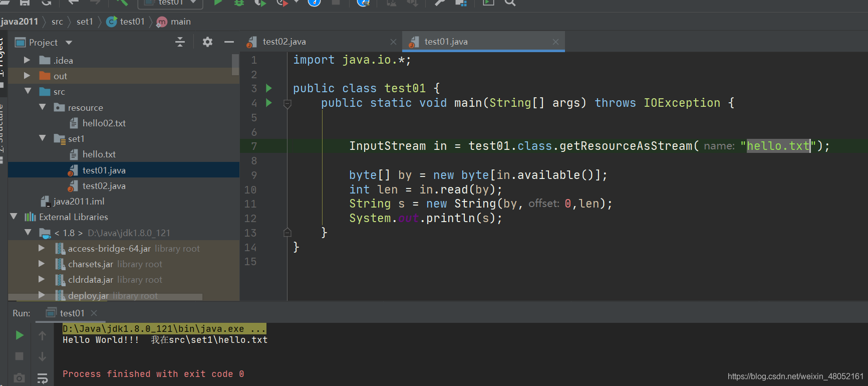
Task: Collapse the resource folder
Action: tap(43, 107)
